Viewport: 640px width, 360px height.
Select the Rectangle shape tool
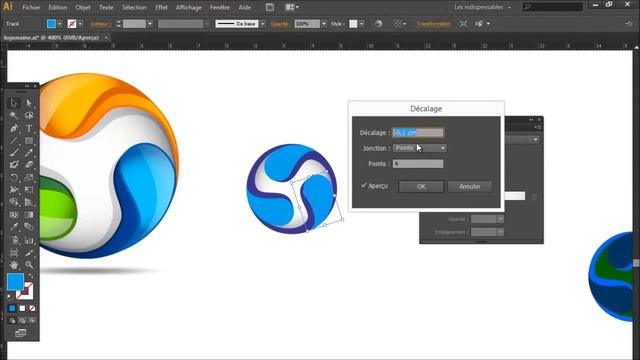click(29, 141)
